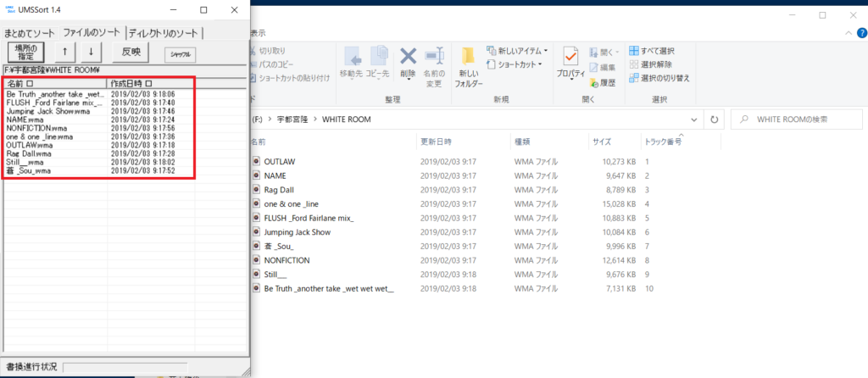Click the select all (すべて選択) icon
Screen dimensions: 868x378
[634, 51]
